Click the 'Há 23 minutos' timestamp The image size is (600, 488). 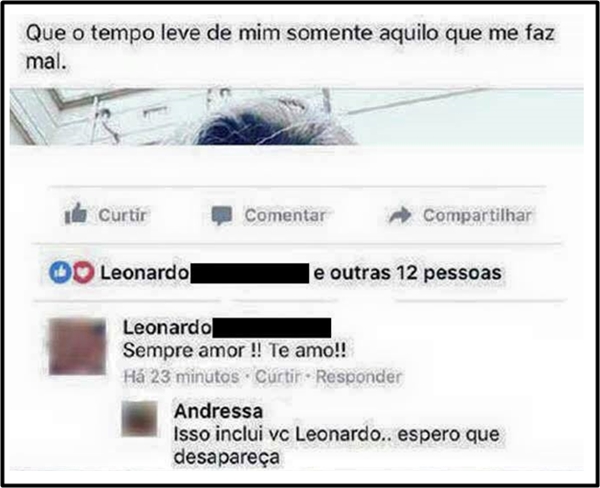click(x=181, y=377)
